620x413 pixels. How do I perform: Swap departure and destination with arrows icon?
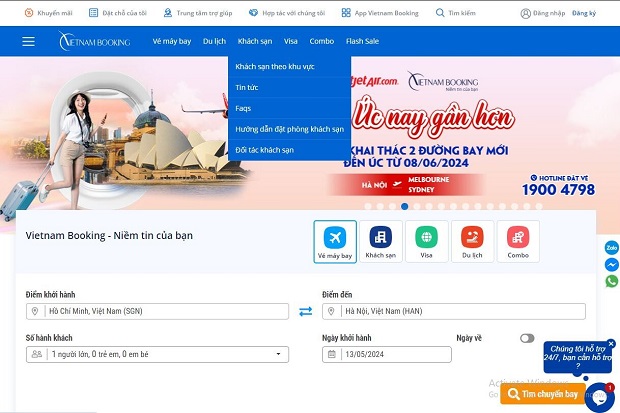[x=305, y=311]
